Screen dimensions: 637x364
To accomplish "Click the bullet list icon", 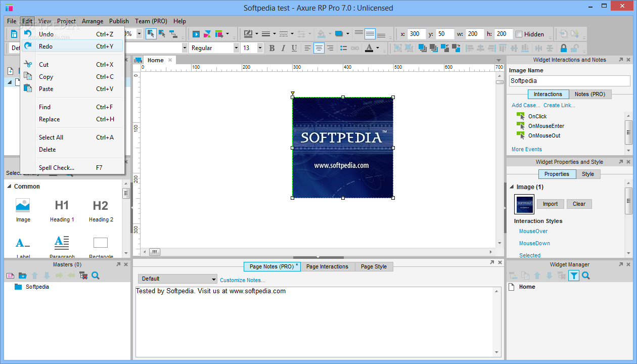I will 344,48.
